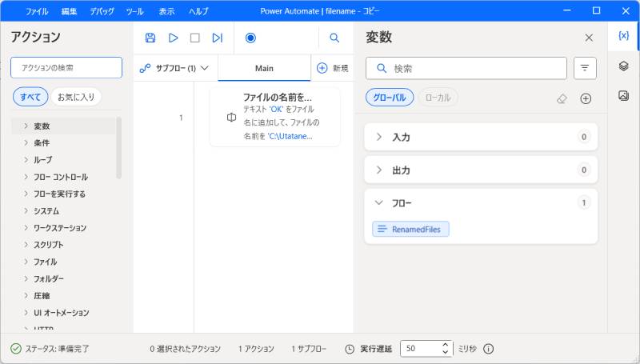640x364 pixels.
Task: Increase the run delay value with the up arrow
Action: coord(445,346)
